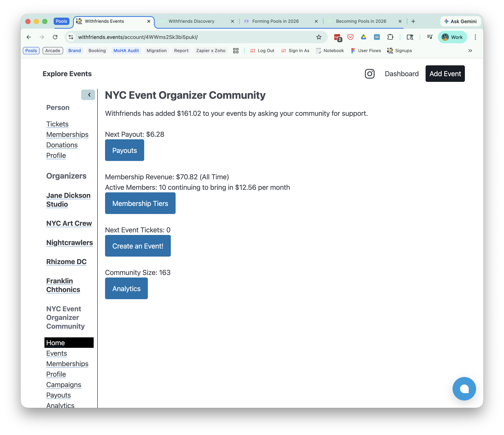This screenshot has height=435, width=504.
Task: Reload the page
Action: (55, 37)
